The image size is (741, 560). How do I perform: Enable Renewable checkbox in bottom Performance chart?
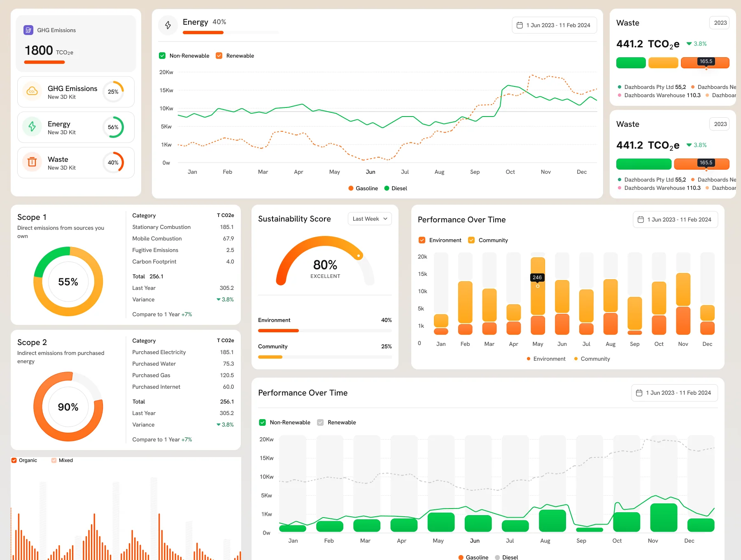[x=320, y=422]
